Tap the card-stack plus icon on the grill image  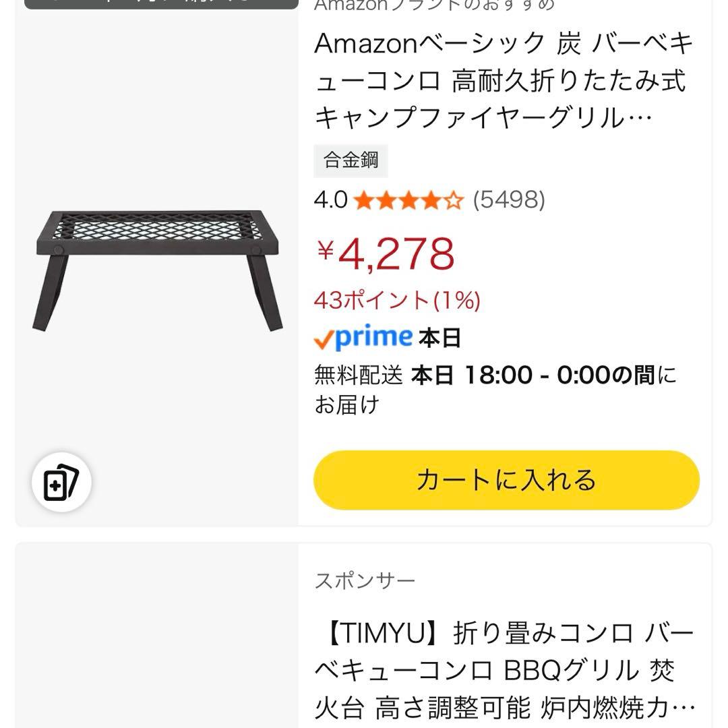coord(61,481)
